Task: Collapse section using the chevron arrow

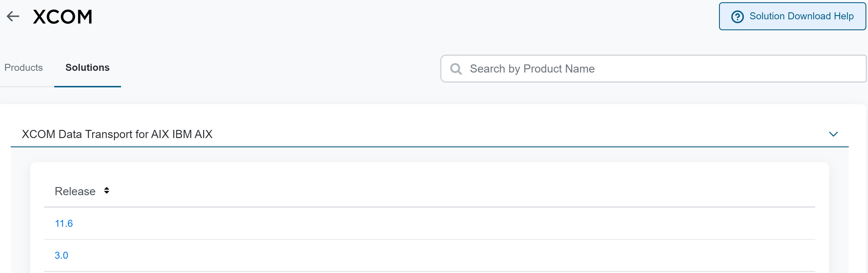Action: click(833, 134)
